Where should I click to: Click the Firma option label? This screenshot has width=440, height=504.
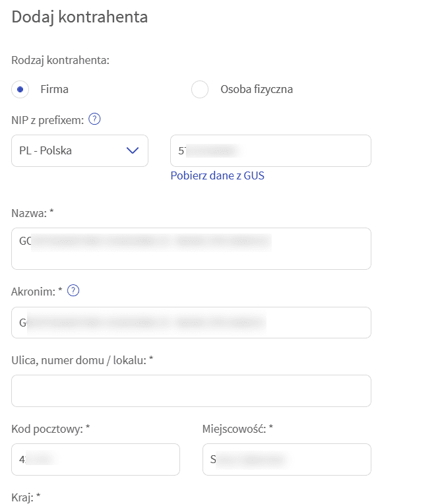tap(54, 89)
